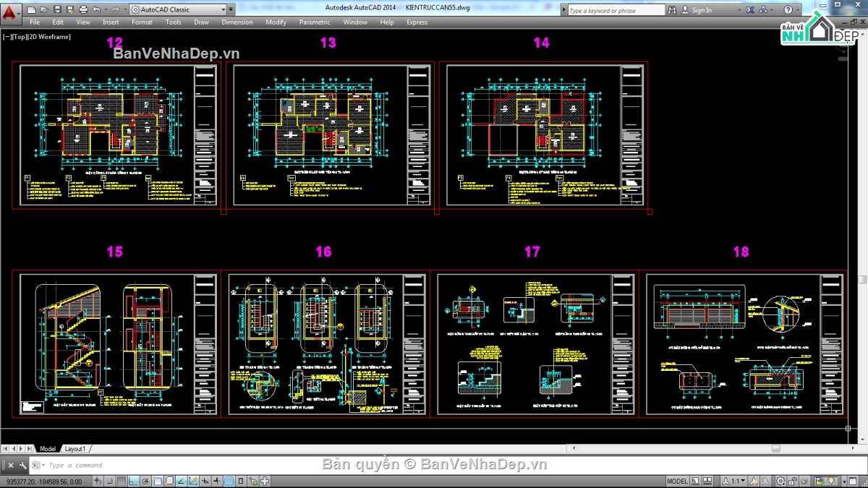Open the Parametric menu
The height and width of the screenshot is (488, 868).
pyautogui.click(x=315, y=22)
